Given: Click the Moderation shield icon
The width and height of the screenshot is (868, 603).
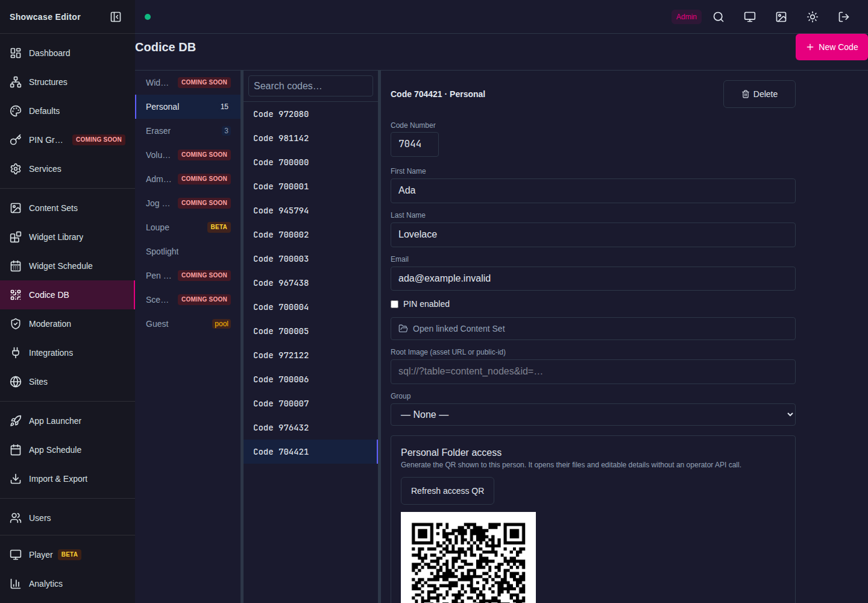Looking at the screenshot, I should pyautogui.click(x=16, y=324).
